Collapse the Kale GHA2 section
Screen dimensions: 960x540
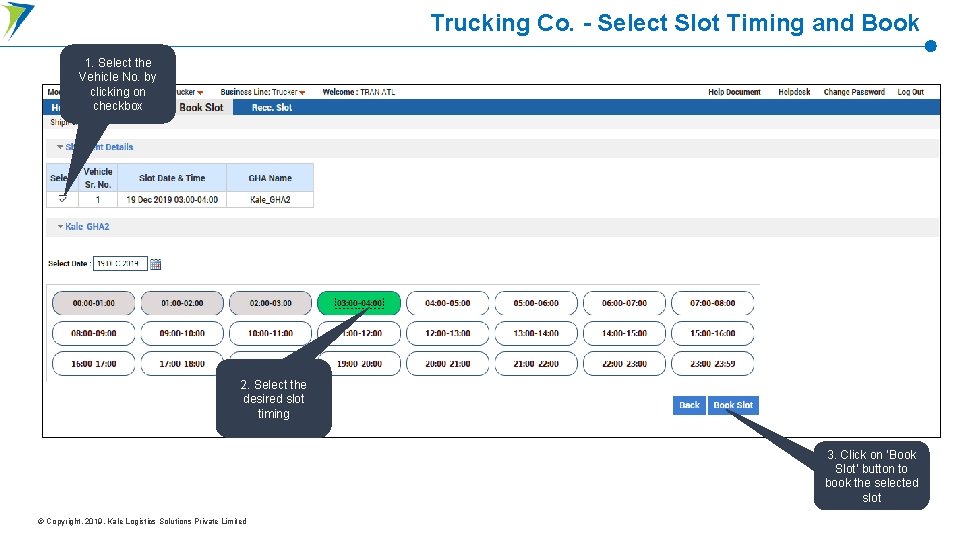[x=60, y=227]
